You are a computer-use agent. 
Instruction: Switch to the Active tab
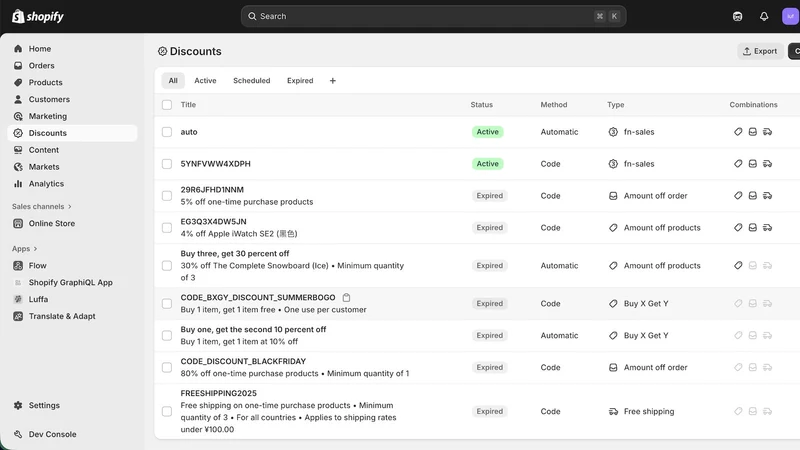point(205,81)
